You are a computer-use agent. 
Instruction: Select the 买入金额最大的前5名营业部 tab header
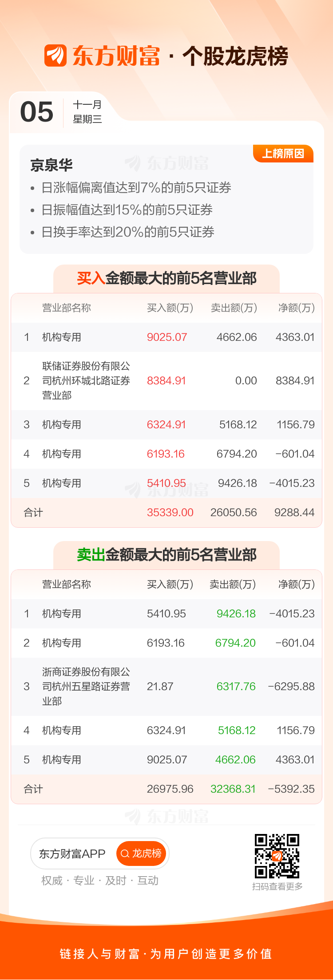[166, 278]
